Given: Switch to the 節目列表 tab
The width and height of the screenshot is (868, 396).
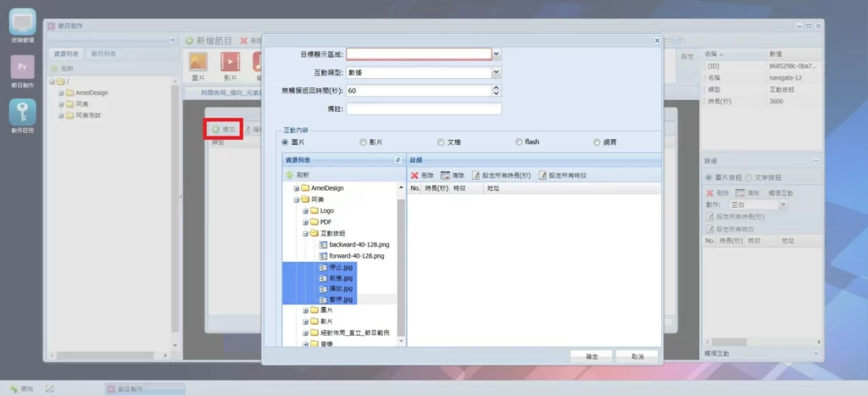Looking at the screenshot, I should 104,53.
